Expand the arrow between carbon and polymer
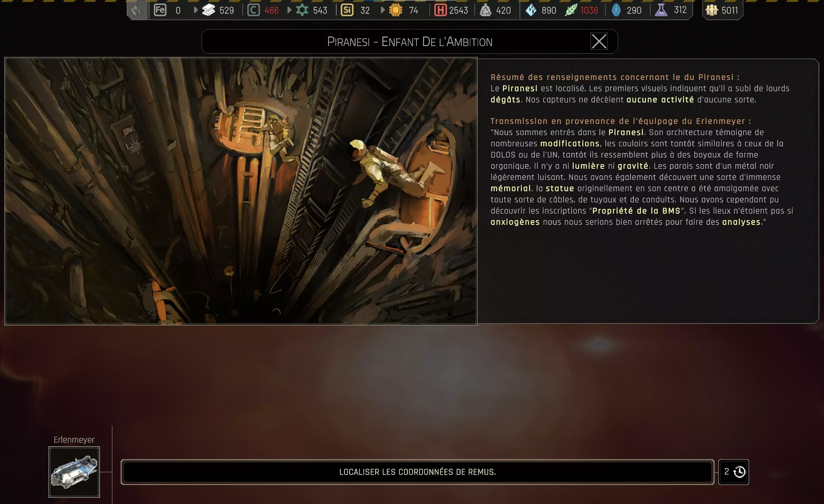Viewport: 824px width, 504px height. 289,10
